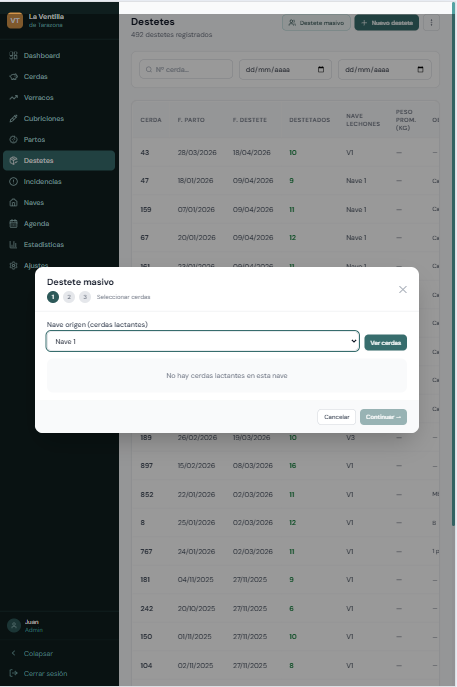Open the Agenda page

point(59,223)
